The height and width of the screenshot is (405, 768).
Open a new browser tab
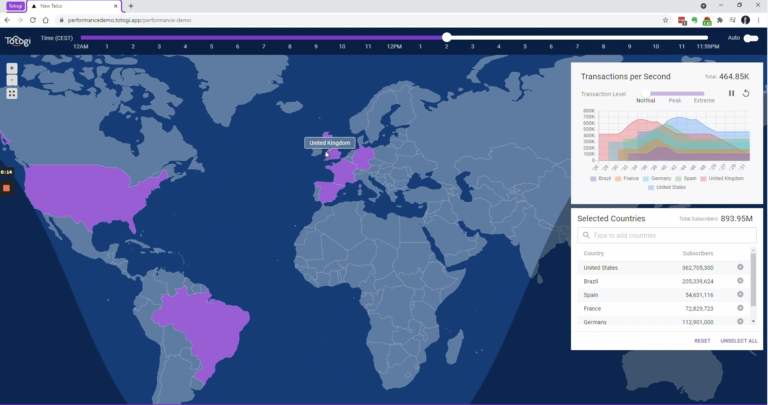(x=130, y=6)
